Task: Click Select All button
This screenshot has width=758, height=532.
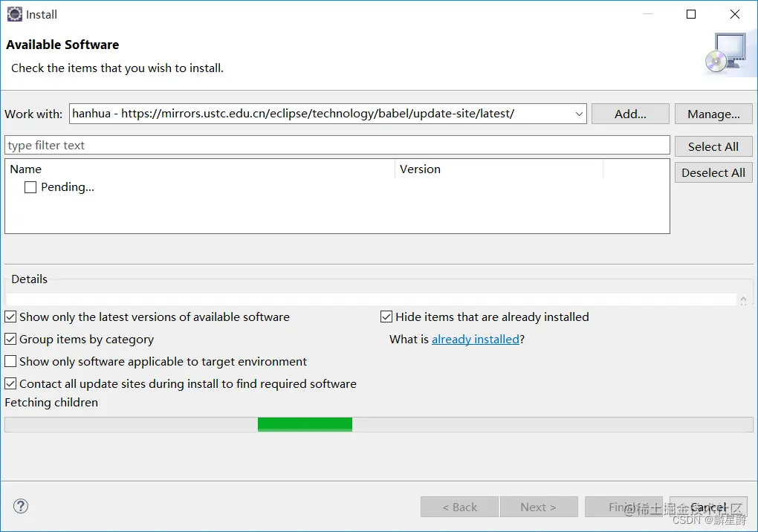Action: (713, 146)
